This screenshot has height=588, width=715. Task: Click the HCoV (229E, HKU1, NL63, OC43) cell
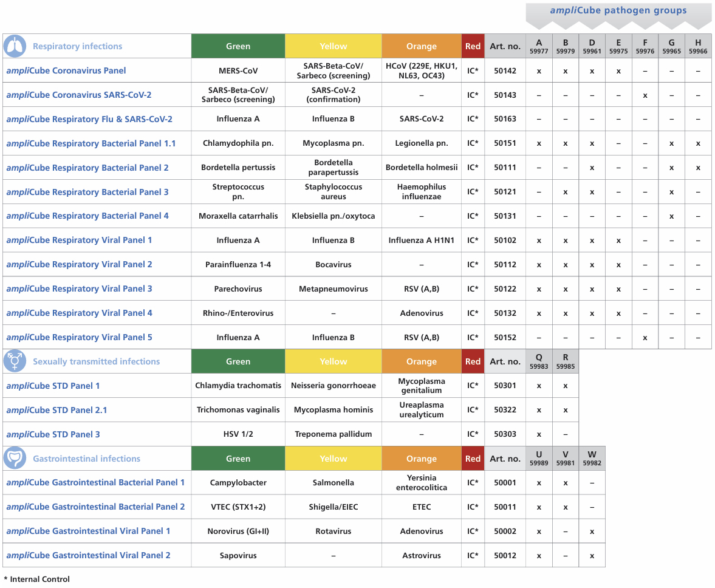[x=422, y=70]
